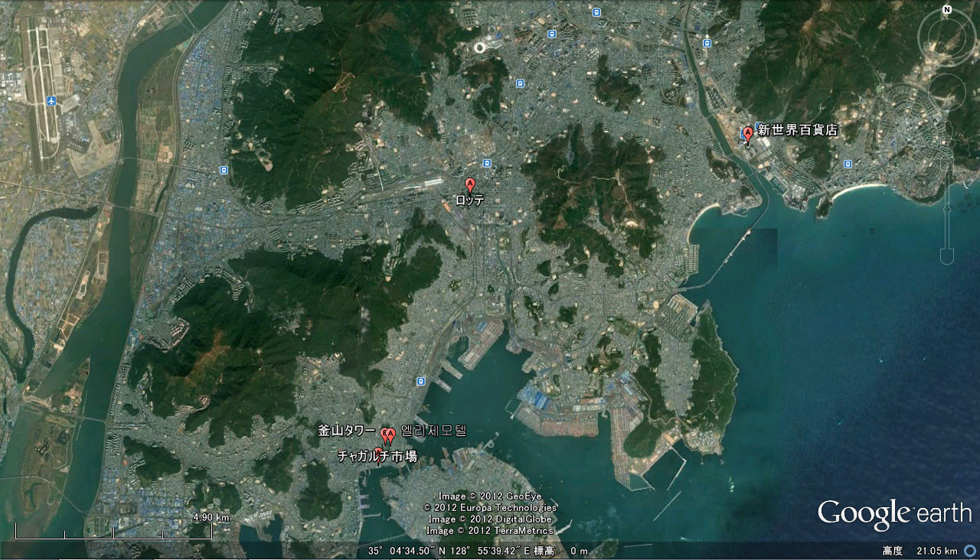Open the 엘리제모텔 placemark label

(433, 431)
